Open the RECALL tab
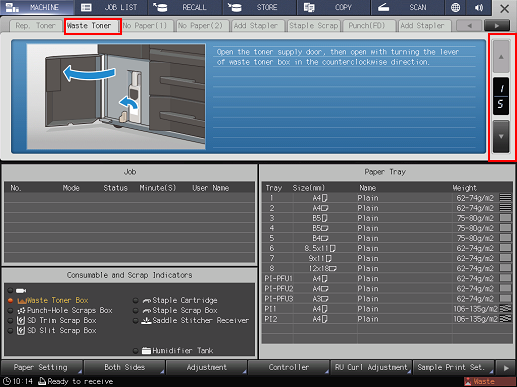This screenshot has width=517, height=387. 185,7
